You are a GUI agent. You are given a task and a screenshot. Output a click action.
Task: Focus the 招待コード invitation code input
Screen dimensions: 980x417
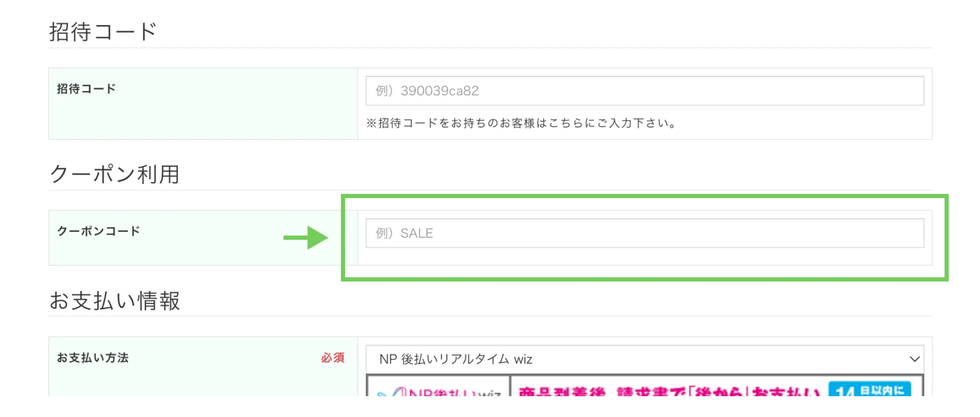coord(644,91)
